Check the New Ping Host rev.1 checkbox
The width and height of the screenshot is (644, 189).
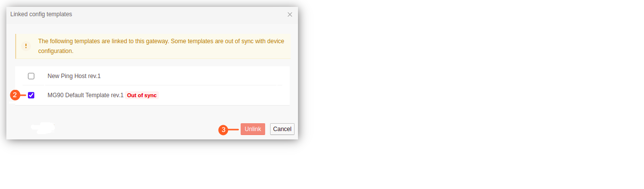click(31, 76)
